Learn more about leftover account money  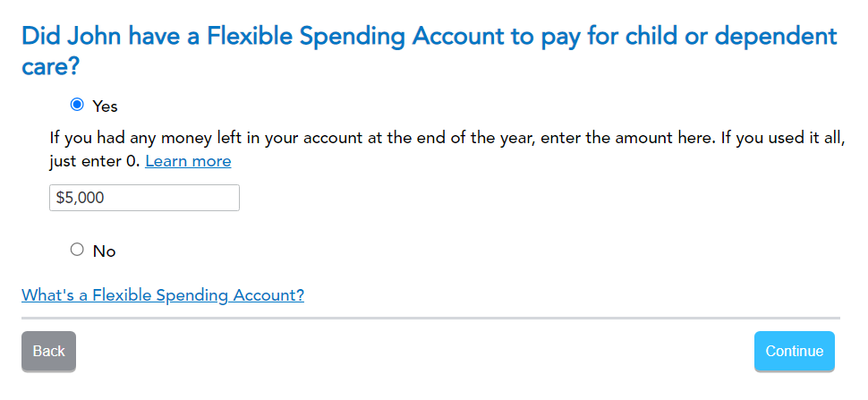[x=188, y=161]
